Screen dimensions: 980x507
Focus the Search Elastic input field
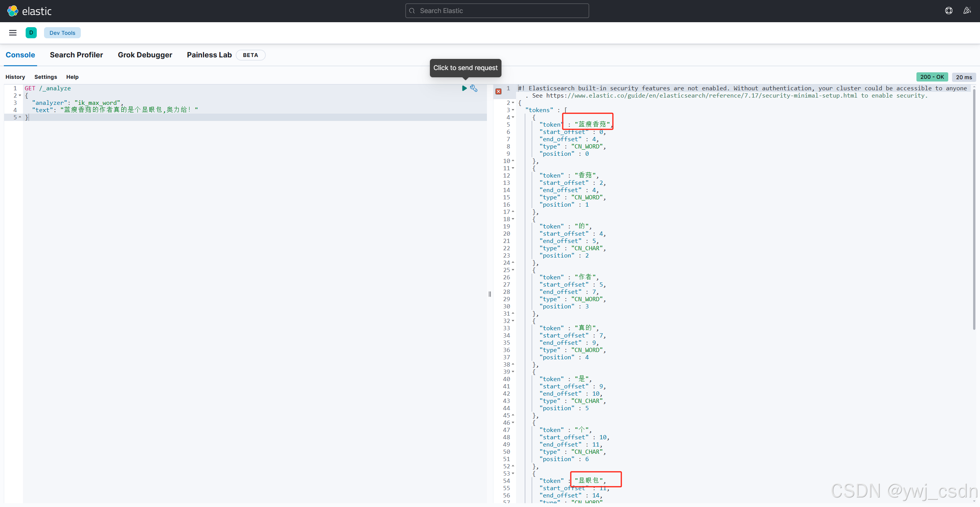click(x=497, y=11)
